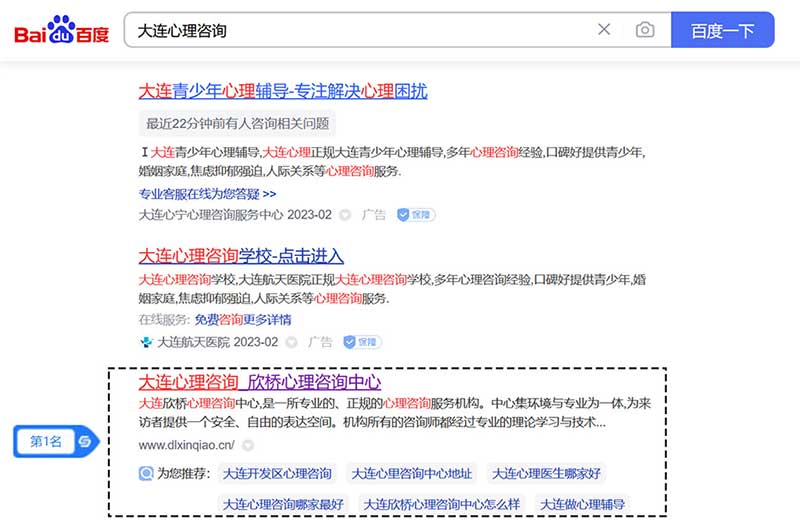Clear the search box with the X icon
The width and height of the screenshot is (800, 522).
[604, 30]
